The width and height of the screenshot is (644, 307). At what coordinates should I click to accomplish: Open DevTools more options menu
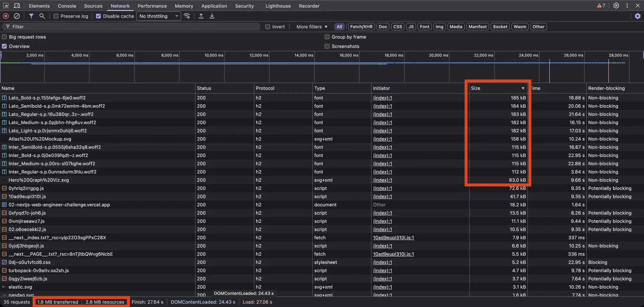(627, 6)
